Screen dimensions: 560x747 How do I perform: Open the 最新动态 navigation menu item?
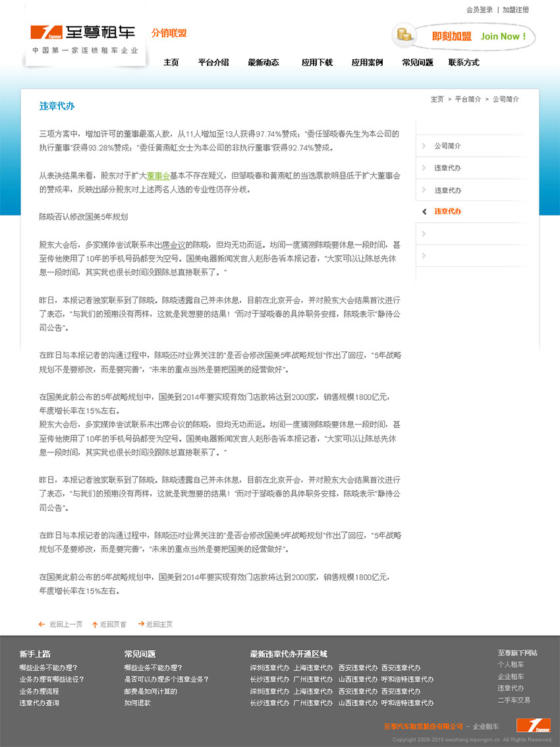coord(263,62)
